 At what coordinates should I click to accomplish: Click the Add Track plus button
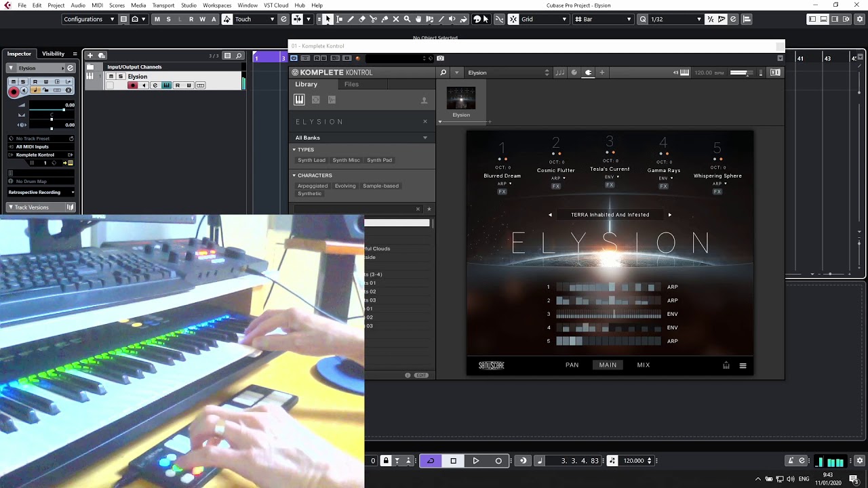pyautogui.click(x=91, y=55)
